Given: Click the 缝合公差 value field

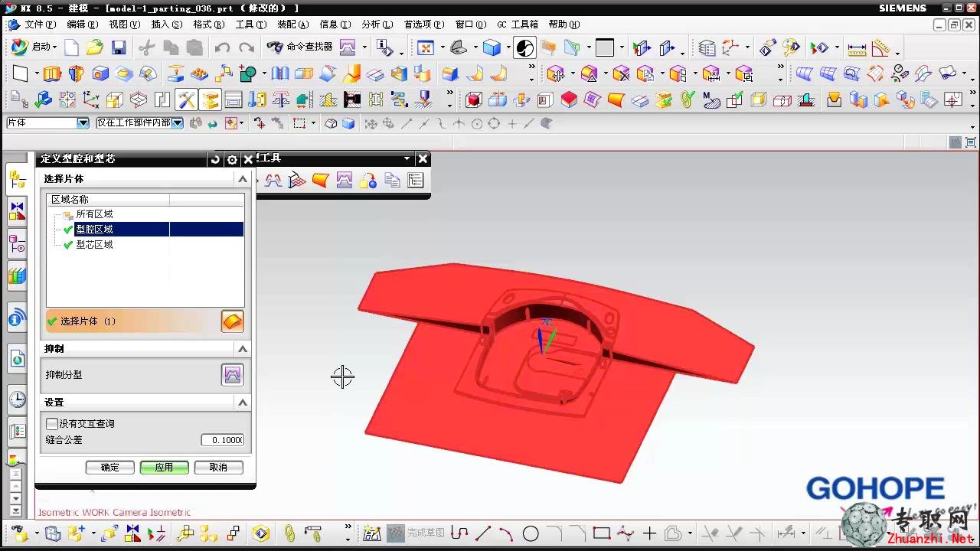Looking at the screenshot, I should point(223,440).
